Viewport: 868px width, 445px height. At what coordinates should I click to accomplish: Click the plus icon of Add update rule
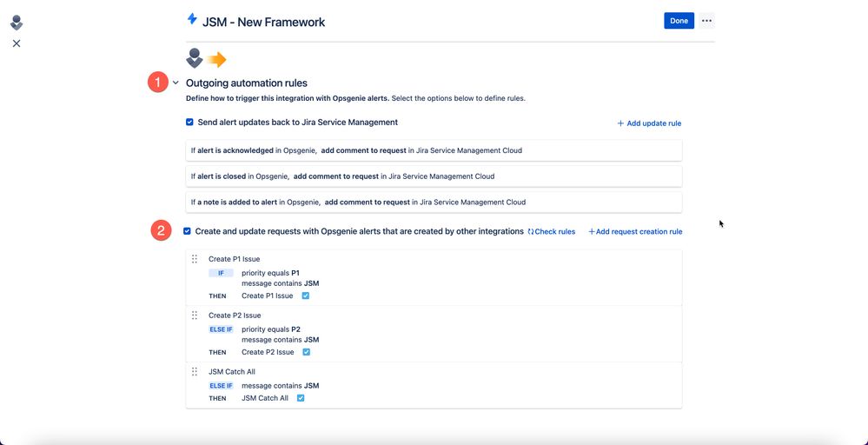[620, 123]
